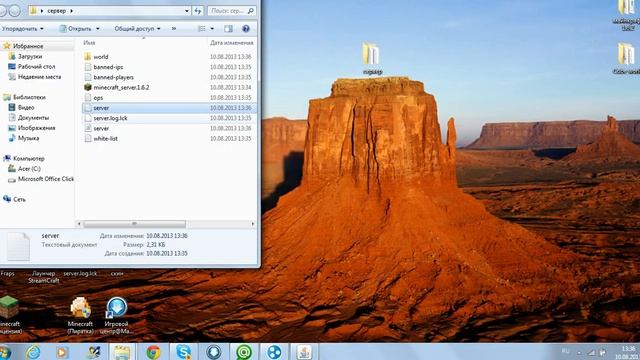The image size is (640, 360).
Task: Select the banned-players file
Action: click(113, 77)
